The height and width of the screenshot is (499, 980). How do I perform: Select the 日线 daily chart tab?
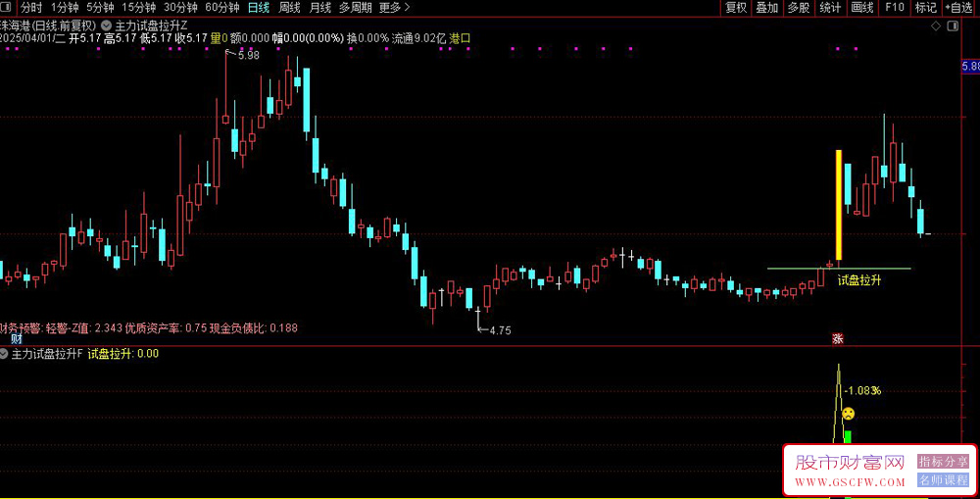(x=259, y=8)
